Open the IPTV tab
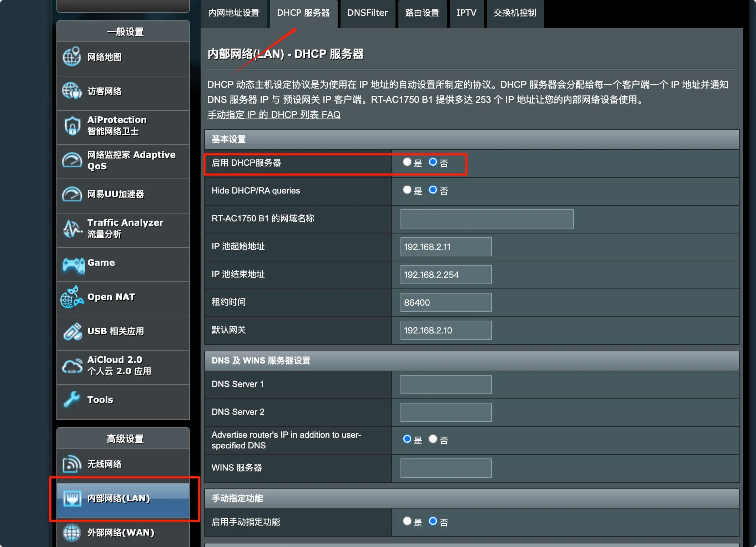This screenshot has width=756, height=547. coord(467,13)
